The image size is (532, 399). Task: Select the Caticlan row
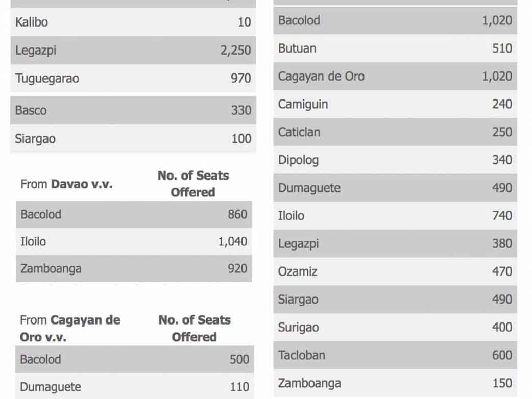[x=395, y=132]
